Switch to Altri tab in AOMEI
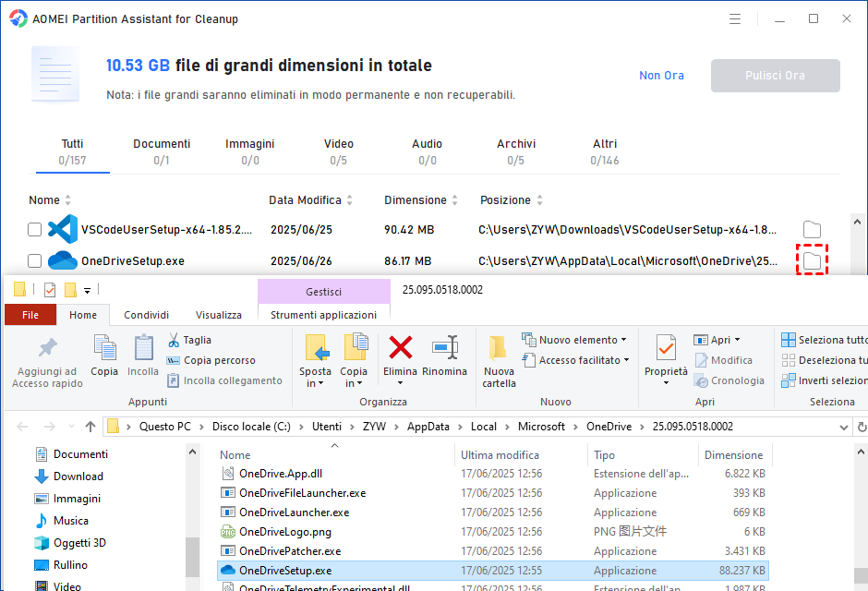The width and height of the screenshot is (868, 591). click(605, 151)
